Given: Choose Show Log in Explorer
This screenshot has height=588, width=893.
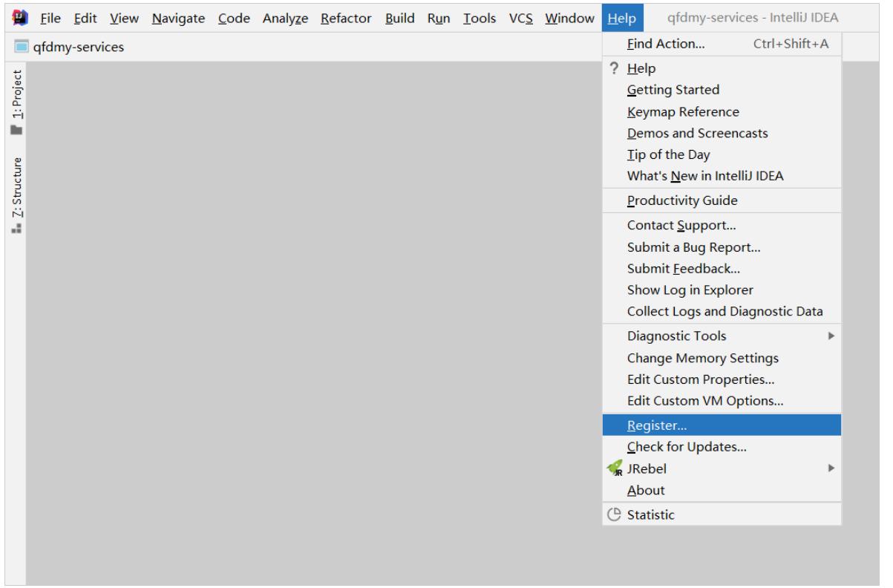Looking at the screenshot, I should coord(690,290).
